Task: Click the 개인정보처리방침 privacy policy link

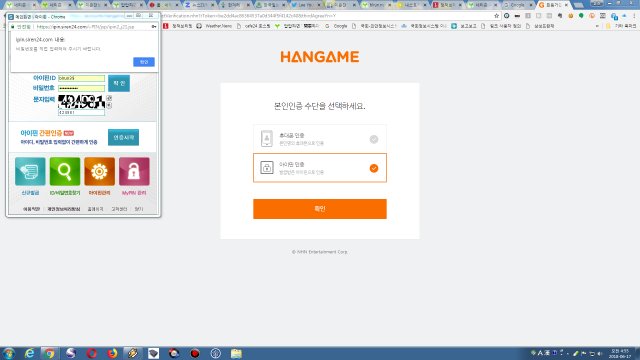Action: [x=64, y=209]
